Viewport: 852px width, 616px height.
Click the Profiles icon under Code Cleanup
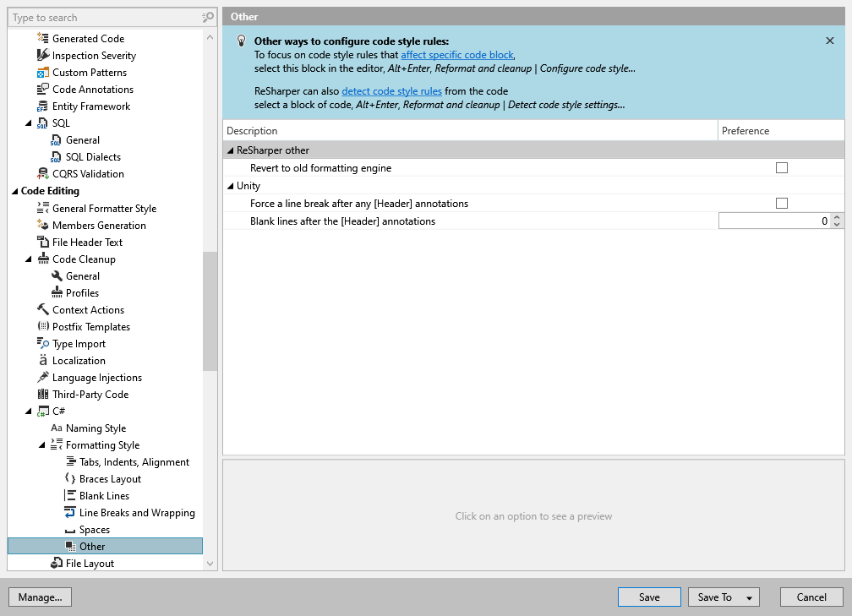coord(57,292)
